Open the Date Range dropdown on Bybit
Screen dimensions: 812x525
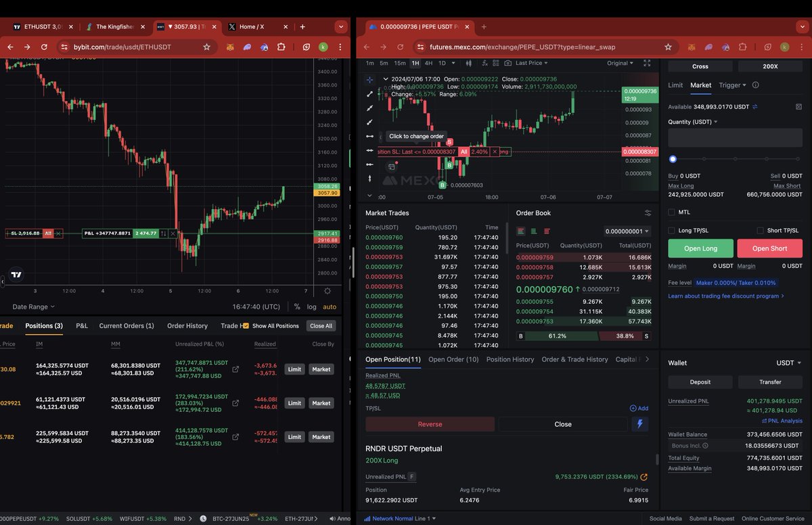(34, 306)
